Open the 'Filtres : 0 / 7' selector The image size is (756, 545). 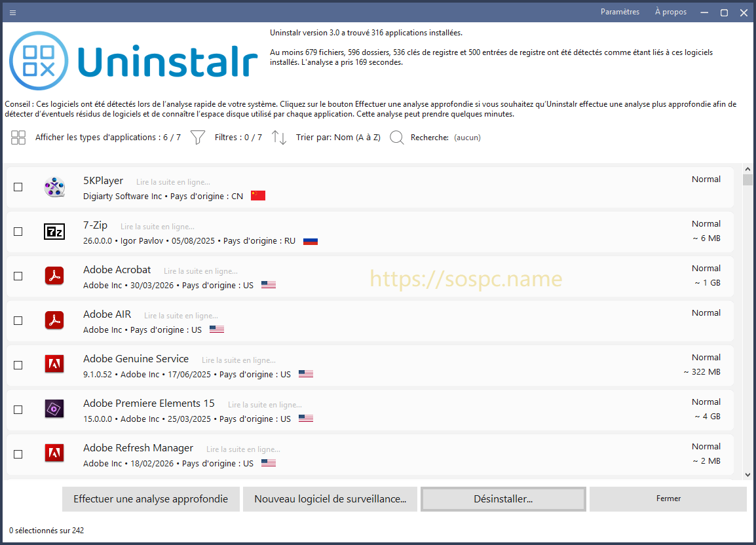click(238, 138)
